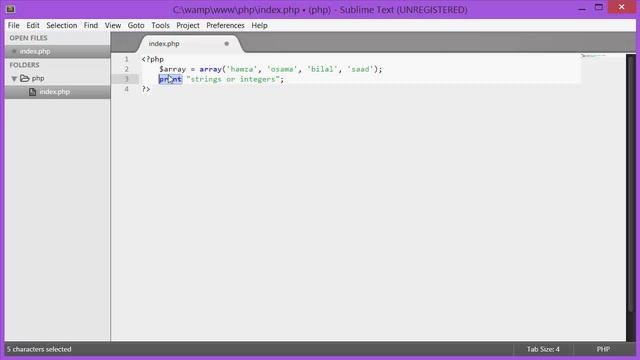This screenshot has width=640, height=360.
Task: Click the vertical scrollbar
Action: tap(631, 184)
